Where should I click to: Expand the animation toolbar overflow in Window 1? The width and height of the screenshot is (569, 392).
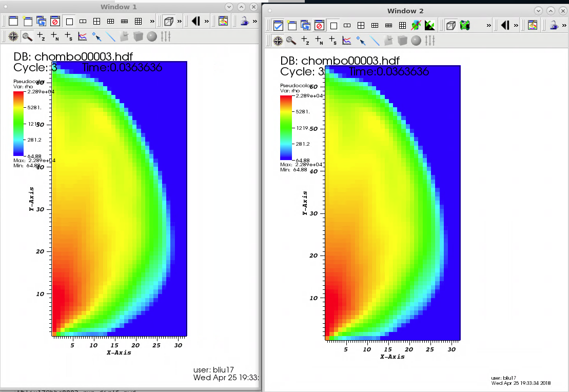(x=206, y=22)
